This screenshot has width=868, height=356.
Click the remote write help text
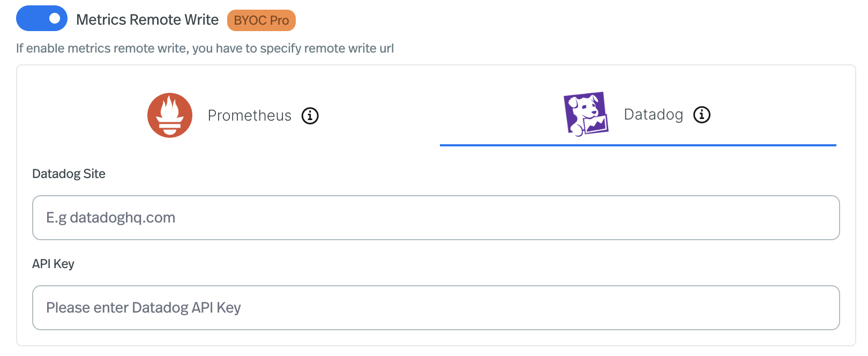tap(205, 48)
